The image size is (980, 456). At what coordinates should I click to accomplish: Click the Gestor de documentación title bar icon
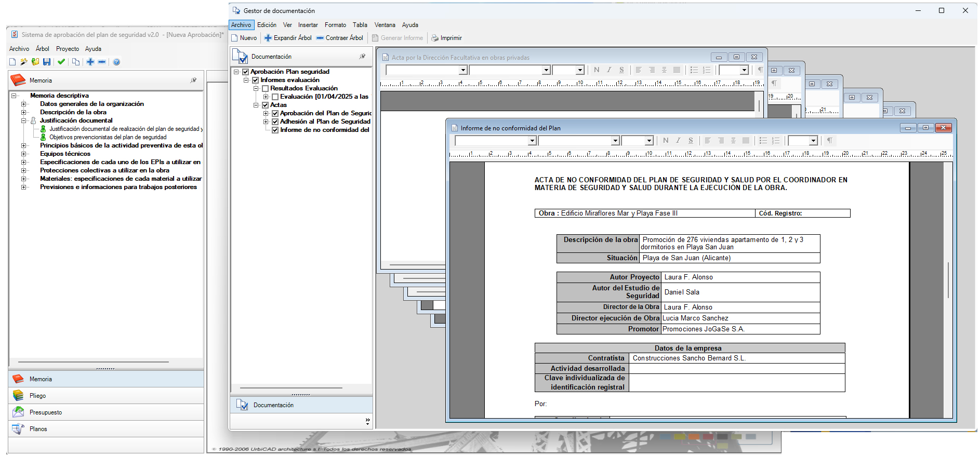pos(236,10)
